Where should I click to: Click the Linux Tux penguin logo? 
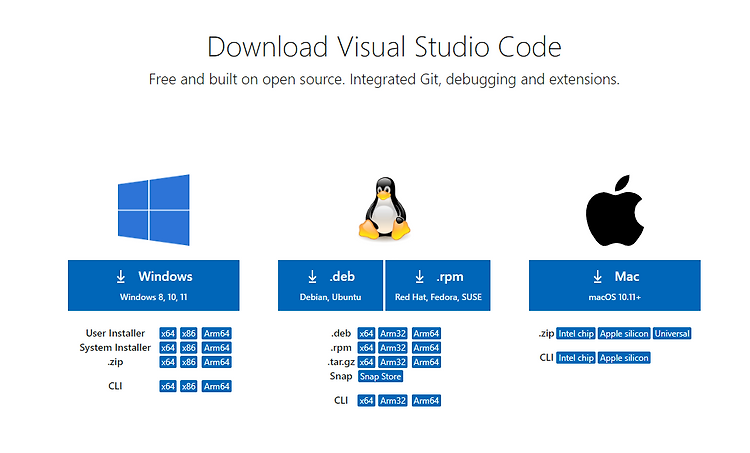[x=385, y=209]
